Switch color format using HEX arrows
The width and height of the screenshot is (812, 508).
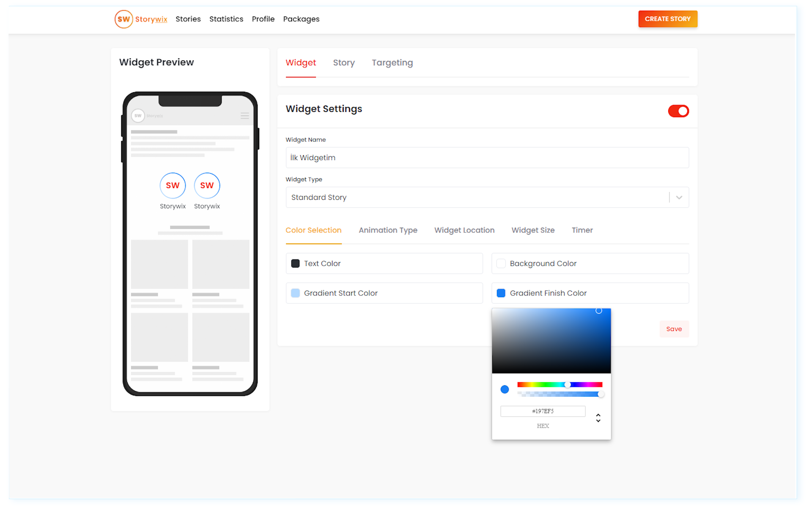point(598,418)
